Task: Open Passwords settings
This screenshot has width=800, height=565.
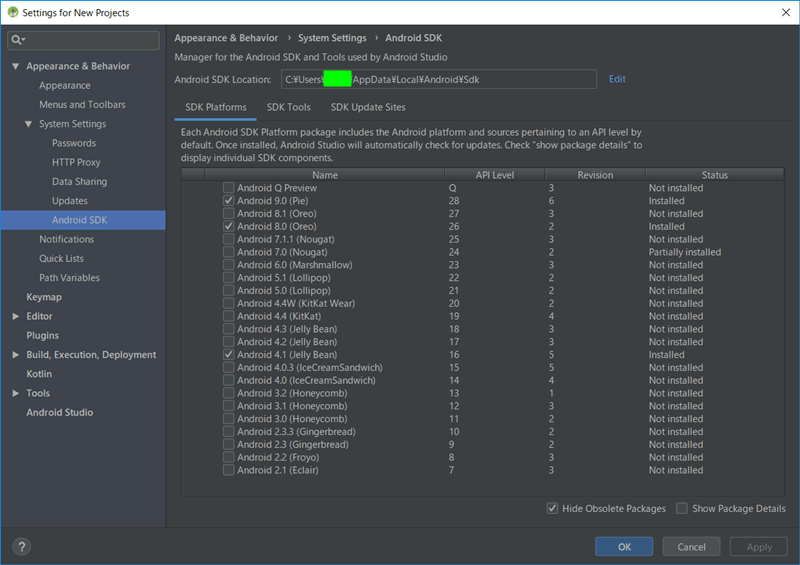Action: (74, 143)
